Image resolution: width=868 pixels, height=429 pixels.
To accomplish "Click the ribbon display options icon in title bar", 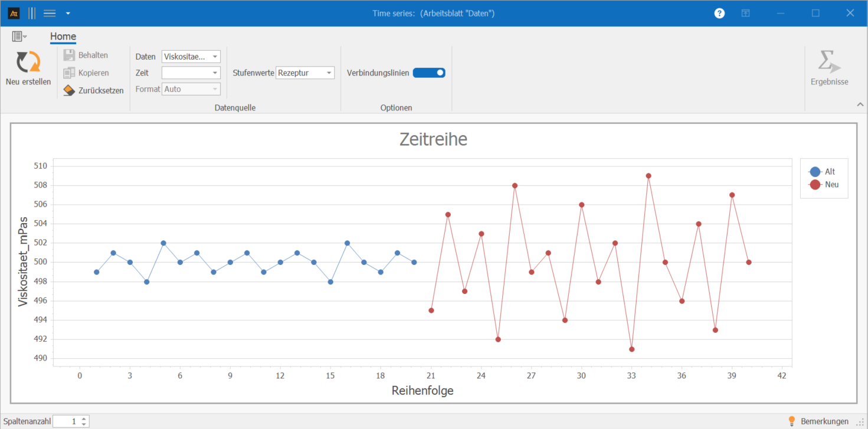I will coord(746,13).
